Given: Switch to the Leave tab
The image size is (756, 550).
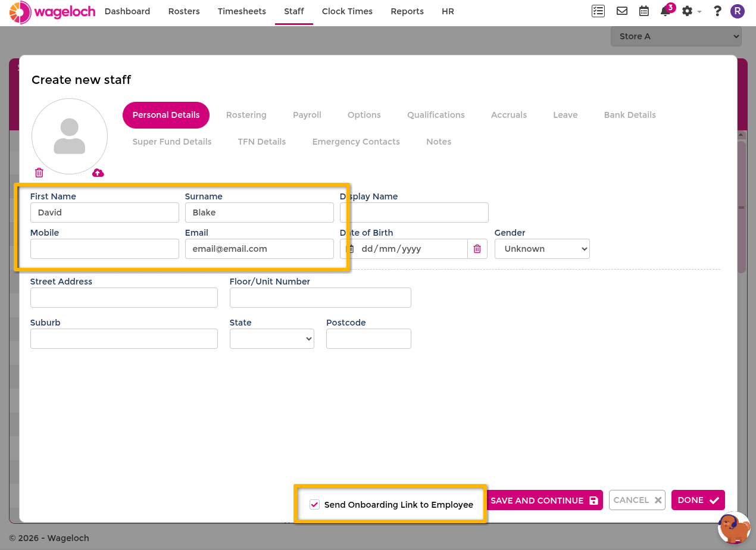Looking at the screenshot, I should 566,115.
